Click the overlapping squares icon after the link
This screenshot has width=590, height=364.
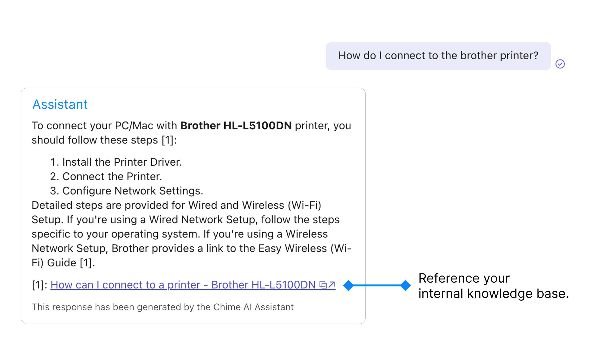coord(323,285)
